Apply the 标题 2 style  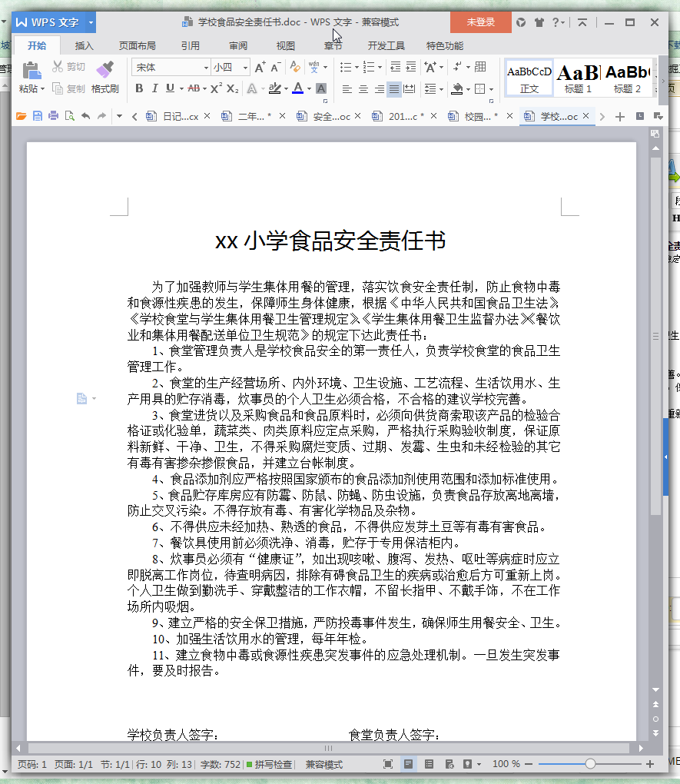pyautogui.click(x=628, y=78)
